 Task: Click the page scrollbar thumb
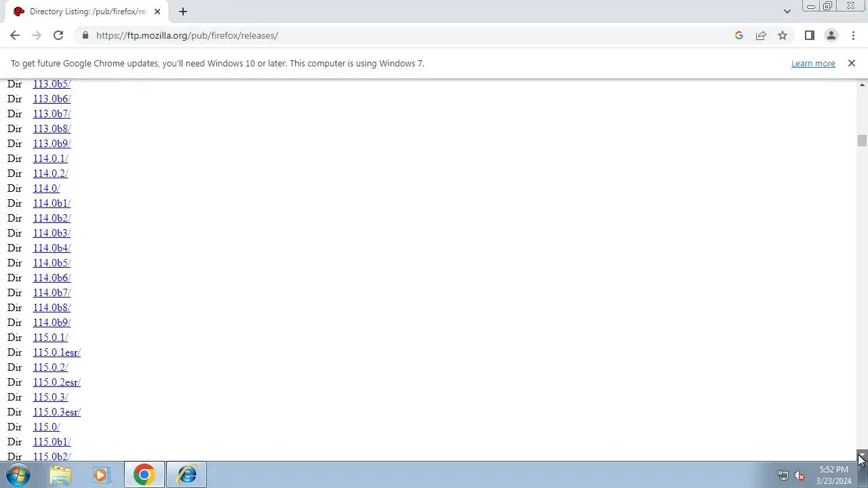tap(862, 140)
